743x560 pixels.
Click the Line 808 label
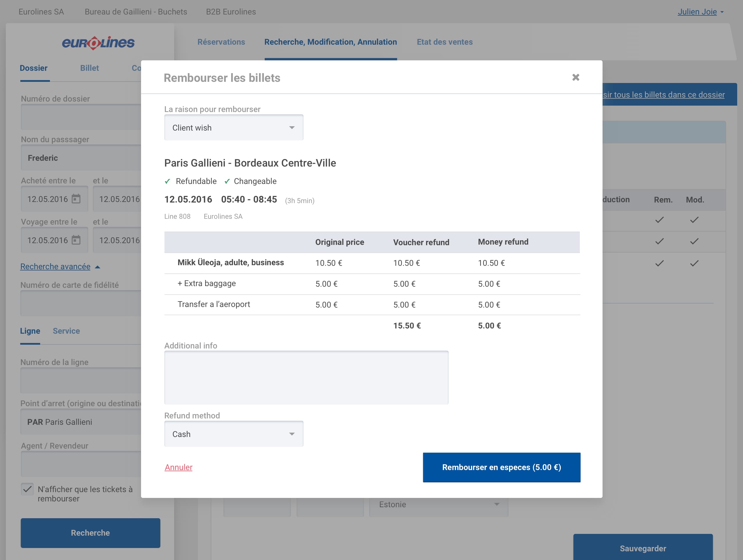click(177, 216)
